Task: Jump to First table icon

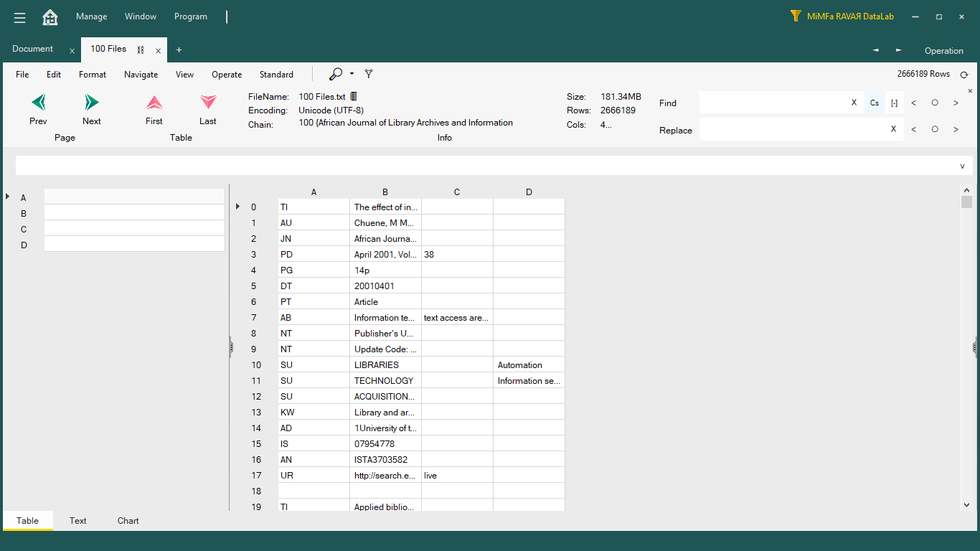Action: coord(154,103)
